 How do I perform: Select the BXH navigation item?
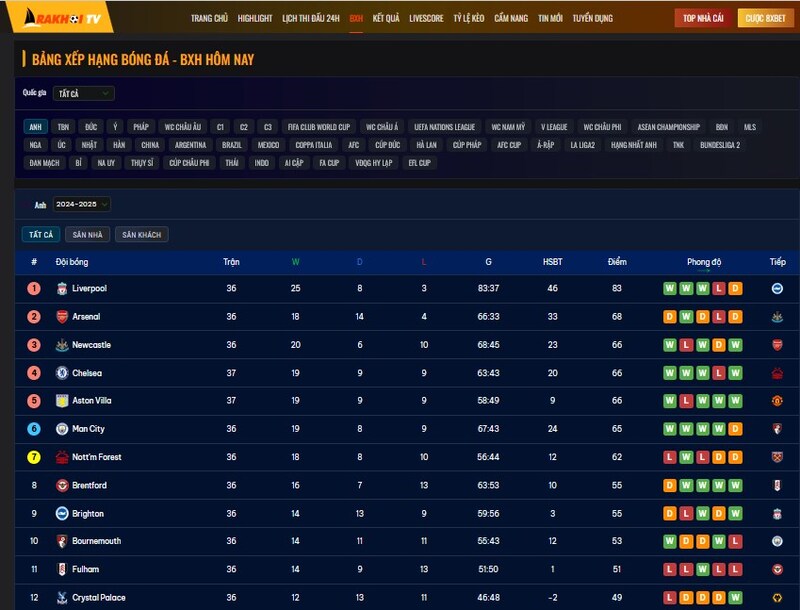point(356,18)
